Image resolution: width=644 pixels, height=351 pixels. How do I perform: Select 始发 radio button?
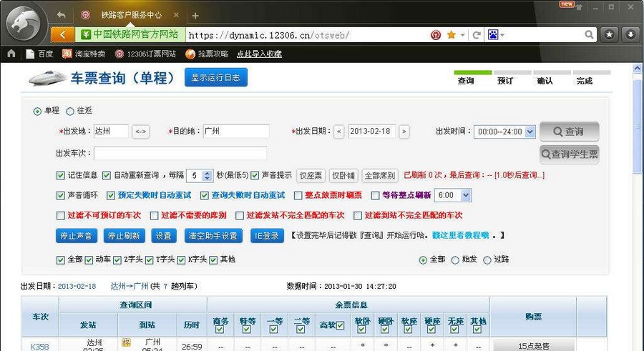click(x=455, y=260)
